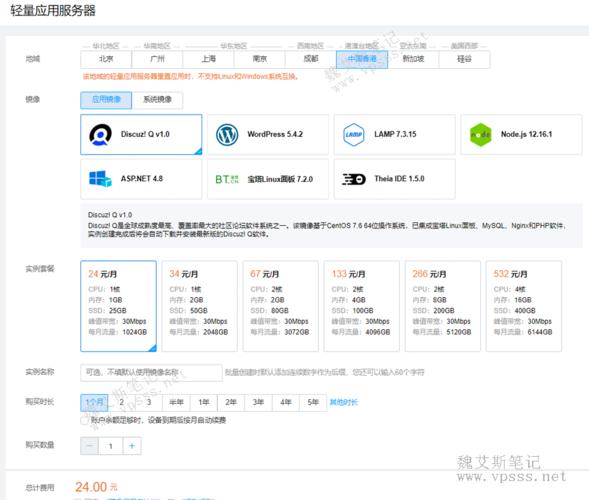Select the 532 元/月 instance plan
The image size is (589, 500).
coord(524,306)
